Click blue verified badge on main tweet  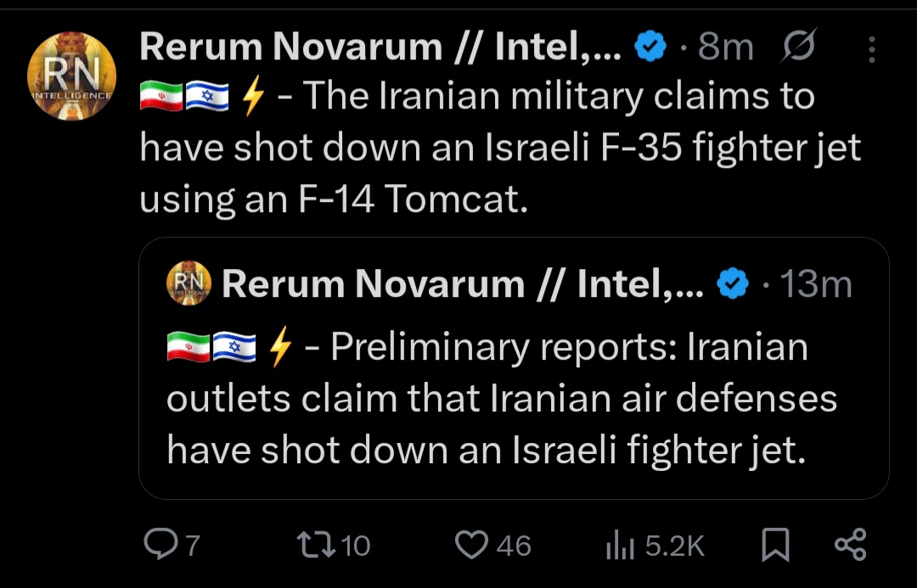tap(650, 47)
